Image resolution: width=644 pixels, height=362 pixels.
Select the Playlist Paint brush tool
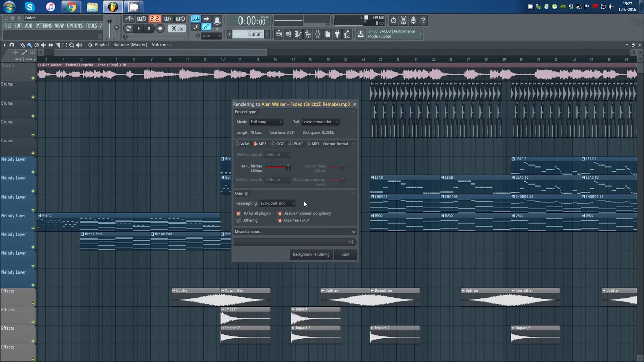coord(29,45)
